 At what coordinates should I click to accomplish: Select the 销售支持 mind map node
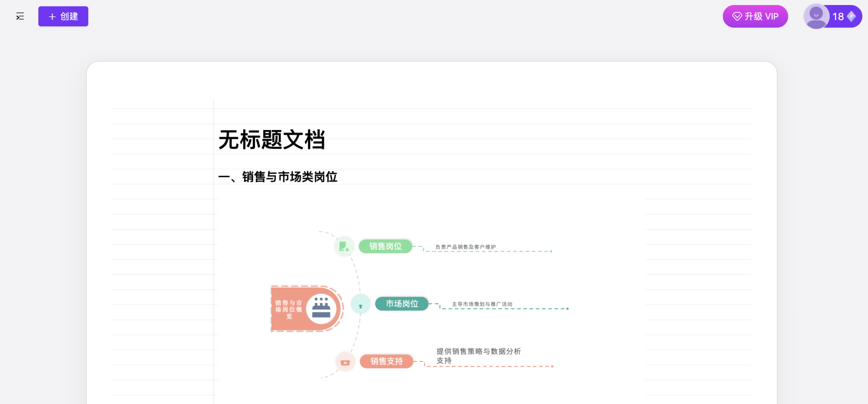386,361
